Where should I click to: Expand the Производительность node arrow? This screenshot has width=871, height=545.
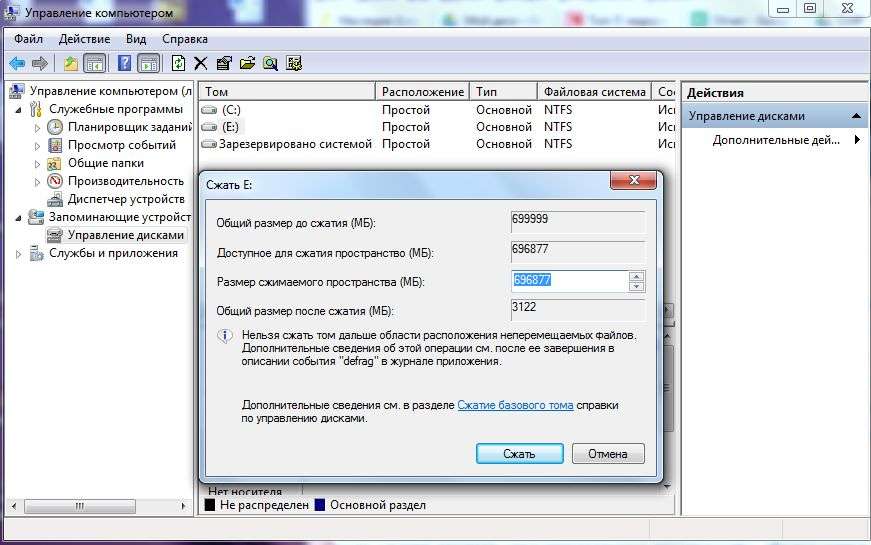coord(37,182)
